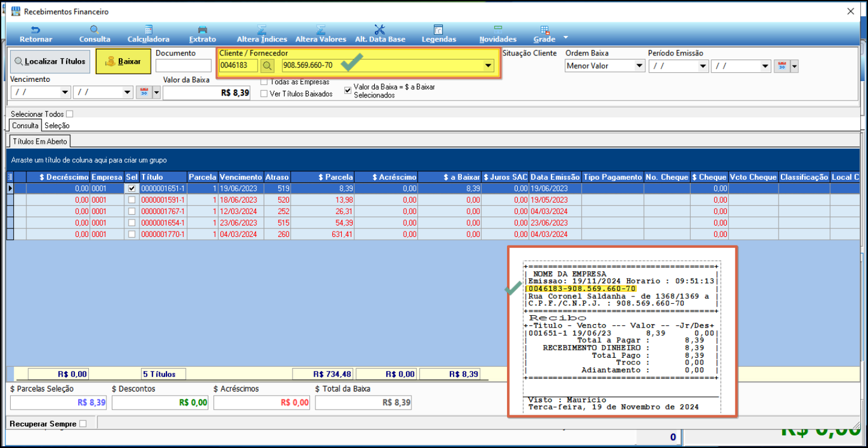Image resolution: width=868 pixels, height=448 pixels.
Task: Click Localizar Títulos button
Action: [x=50, y=61]
